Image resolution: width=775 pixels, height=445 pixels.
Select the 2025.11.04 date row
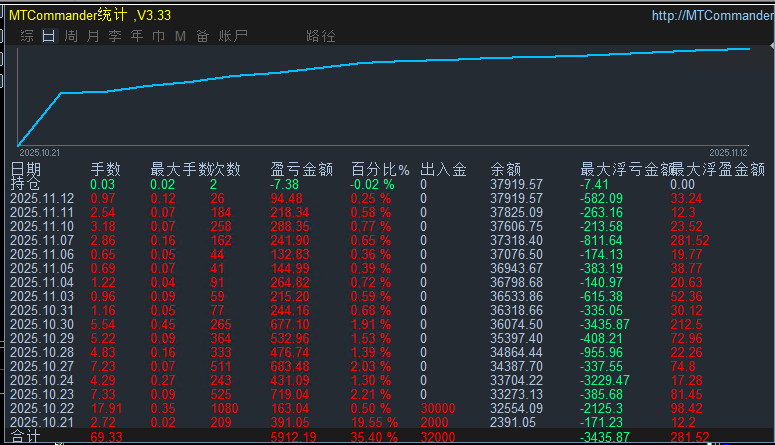tap(42, 282)
